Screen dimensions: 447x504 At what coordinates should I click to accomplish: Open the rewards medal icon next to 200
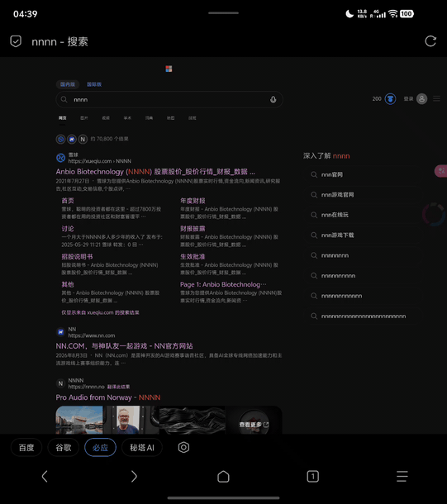tap(391, 98)
